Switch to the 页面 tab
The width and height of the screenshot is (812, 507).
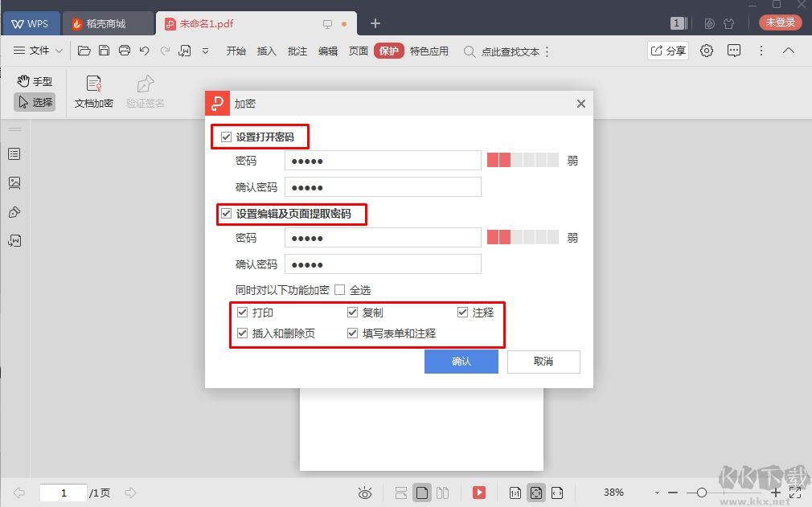[x=358, y=51]
